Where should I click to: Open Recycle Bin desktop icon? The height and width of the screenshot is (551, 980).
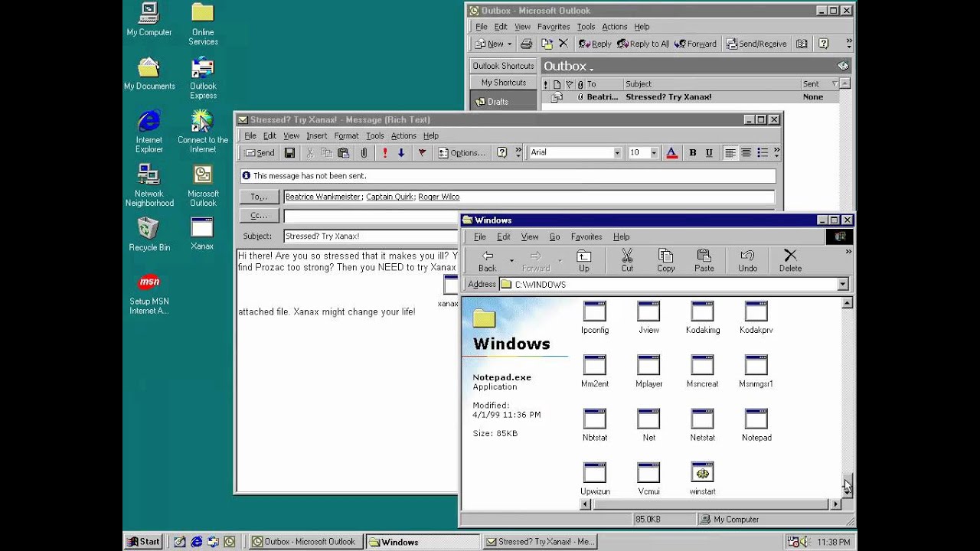point(149,234)
